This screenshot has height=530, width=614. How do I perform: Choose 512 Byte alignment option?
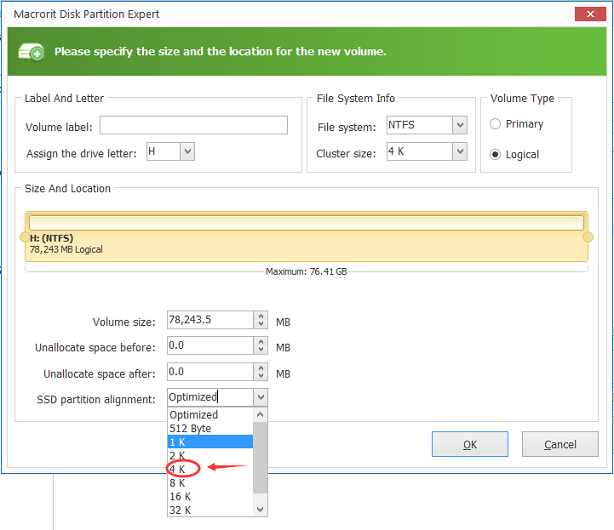210,428
